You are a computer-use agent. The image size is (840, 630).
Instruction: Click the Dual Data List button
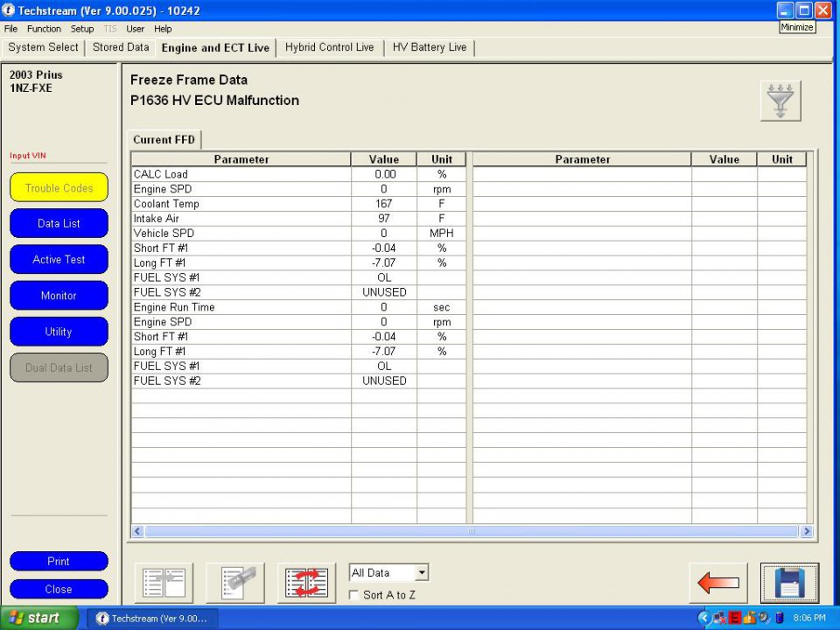click(x=59, y=367)
